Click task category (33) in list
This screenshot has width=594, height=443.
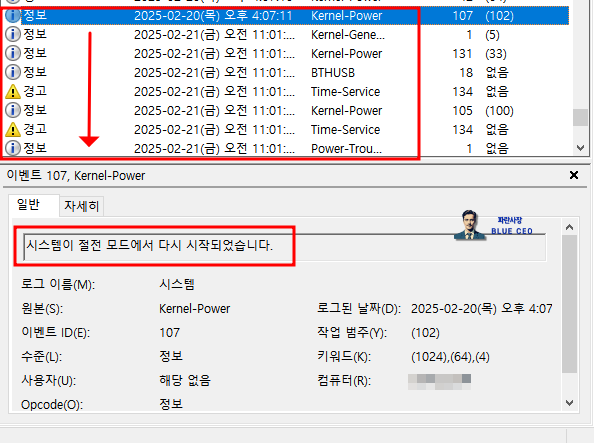[x=496, y=54]
